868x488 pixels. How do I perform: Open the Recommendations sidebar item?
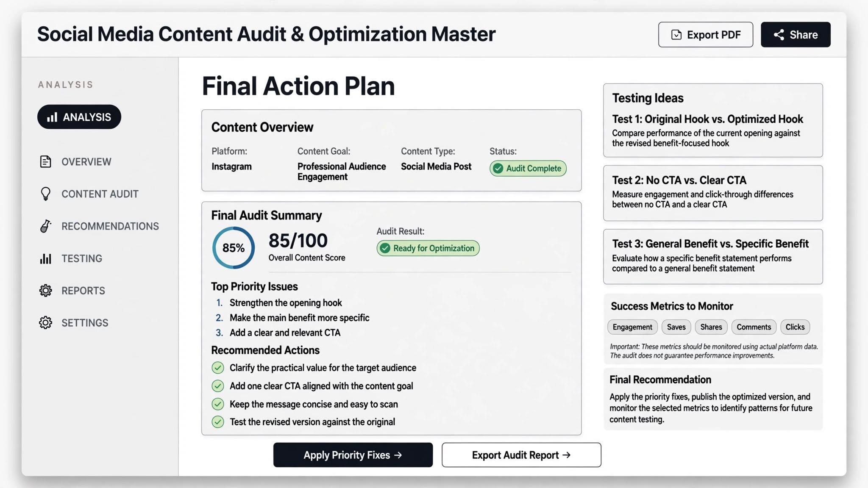click(99, 226)
